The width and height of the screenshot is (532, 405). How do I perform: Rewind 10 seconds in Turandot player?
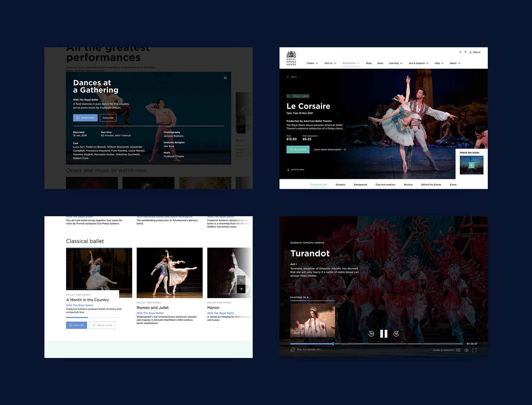coord(371,334)
